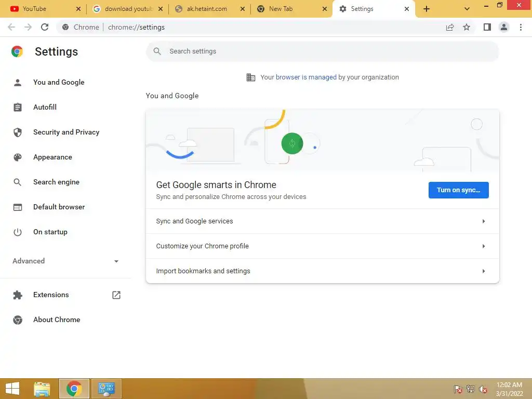The height and width of the screenshot is (399, 532).
Task: Open About Chrome page
Action: 57,320
